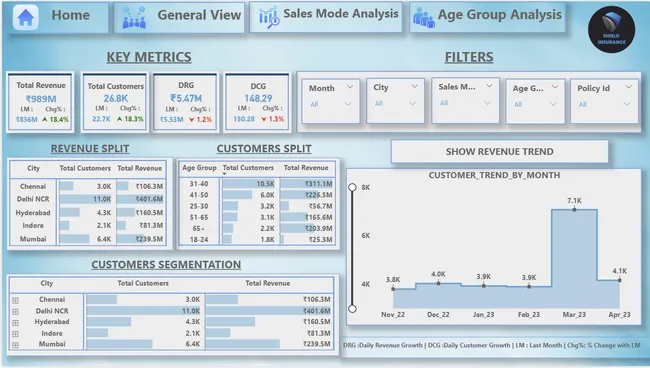Open the Age Group filter dropdown
650x368 pixels.
coord(553,104)
